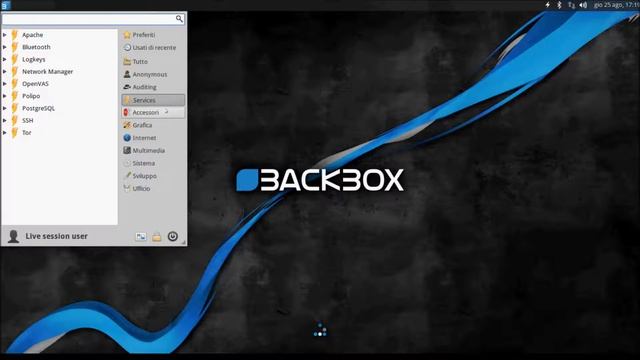Click the volume speaker tray icon
The height and width of the screenshot is (360, 640).
[x=583, y=5]
